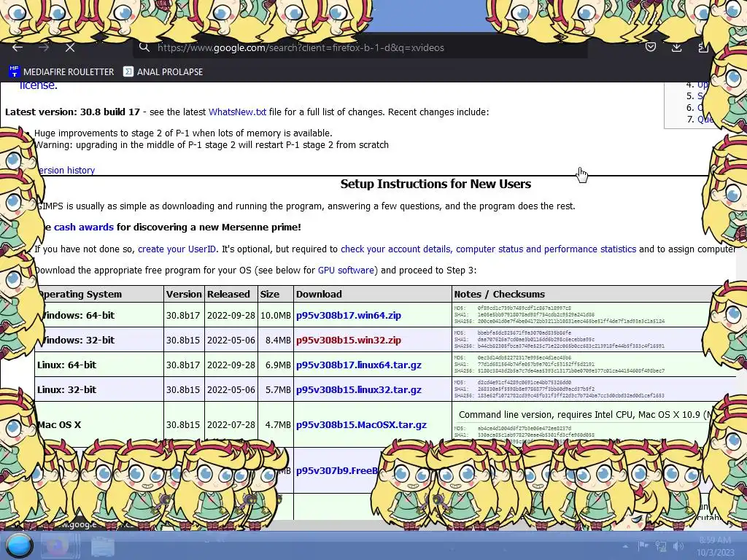Open the WhatsNew.txt link

click(x=237, y=112)
